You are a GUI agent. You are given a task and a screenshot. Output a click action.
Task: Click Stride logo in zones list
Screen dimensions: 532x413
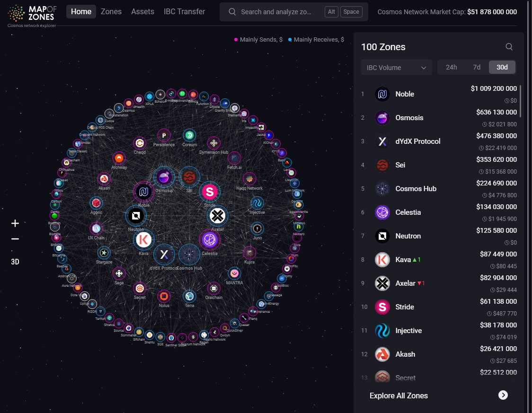[382, 307]
